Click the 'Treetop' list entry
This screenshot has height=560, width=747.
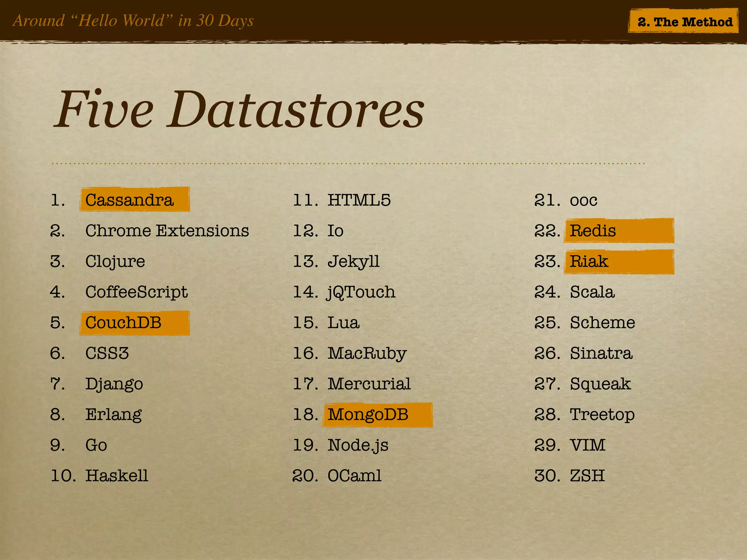pyautogui.click(x=602, y=415)
